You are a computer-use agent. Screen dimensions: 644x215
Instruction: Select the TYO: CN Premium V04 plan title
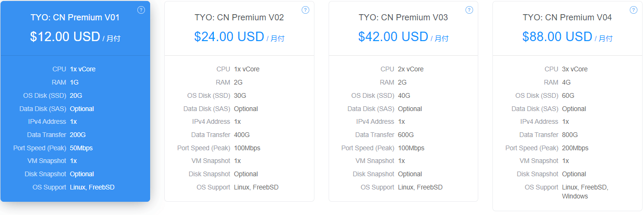[567, 17]
